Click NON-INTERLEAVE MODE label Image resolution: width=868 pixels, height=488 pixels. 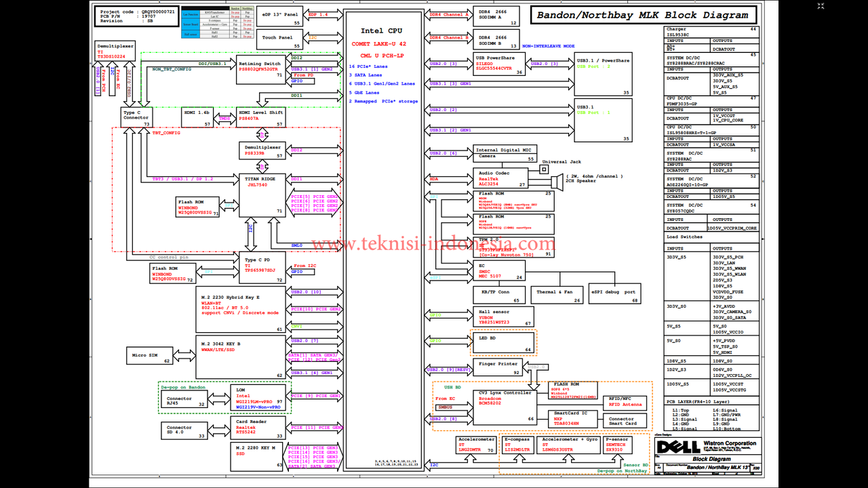[x=549, y=46]
